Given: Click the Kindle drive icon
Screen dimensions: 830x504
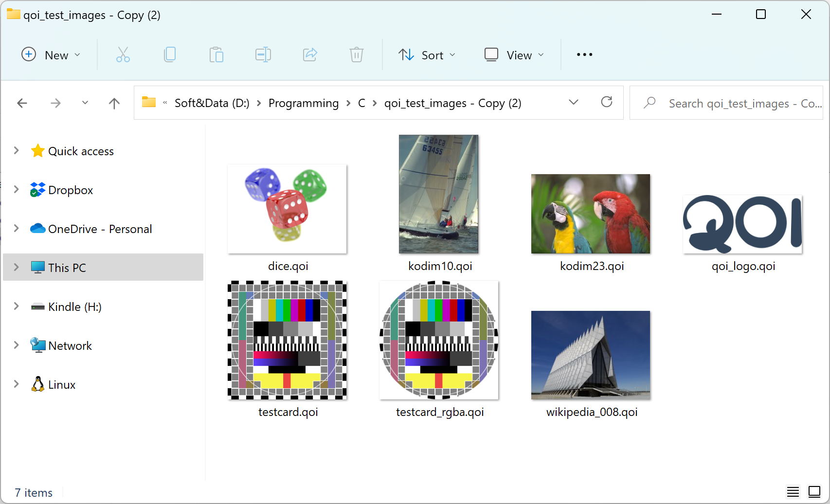Looking at the screenshot, I should tap(37, 307).
